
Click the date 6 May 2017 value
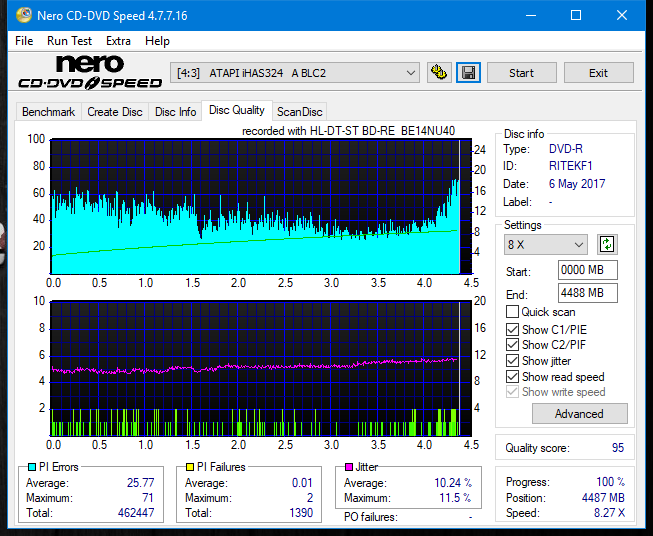tap(577, 184)
